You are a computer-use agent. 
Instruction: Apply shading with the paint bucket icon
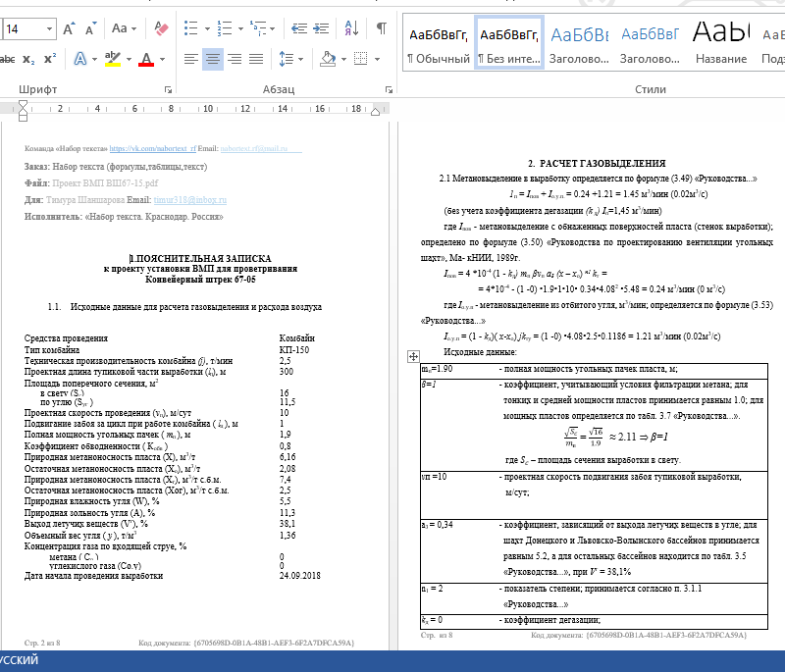pyautogui.click(x=329, y=59)
